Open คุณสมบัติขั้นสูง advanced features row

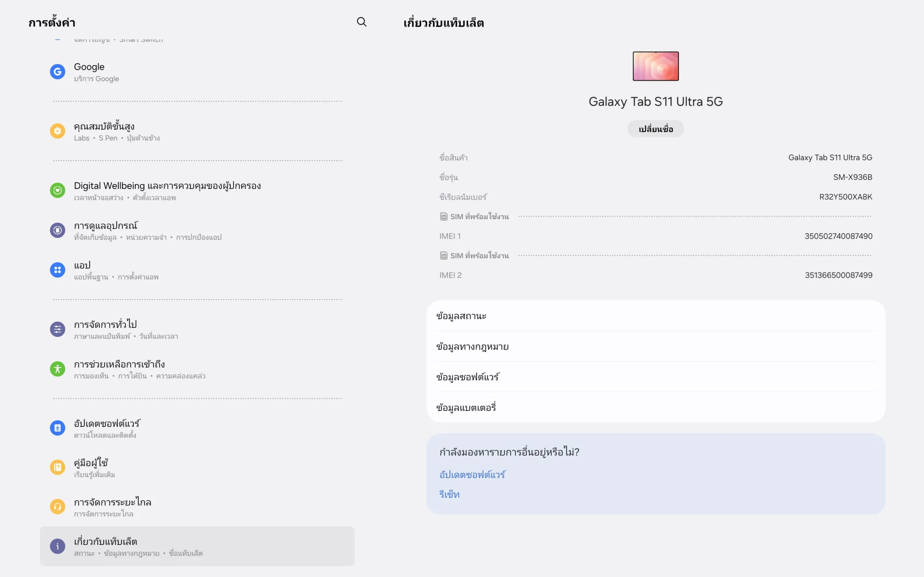(x=197, y=131)
